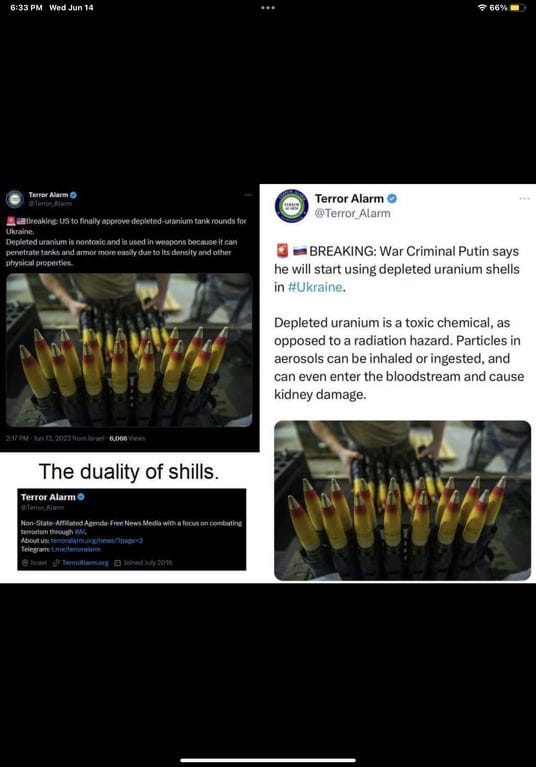Image resolution: width=536 pixels, height=767 pixels.
Task: Open Terror Alarm avatar in right tweet
Action: click(291, 206)
